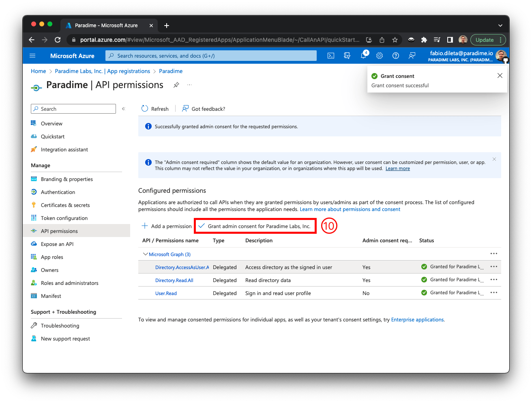The height and width of the screenshot is (403, 532).
Task: Open Owners page
Action: (49, 270)
